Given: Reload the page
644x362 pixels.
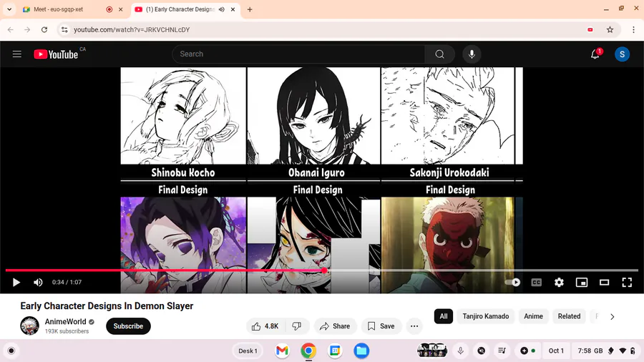Looking at the screenshot, I should coord(44,29).
